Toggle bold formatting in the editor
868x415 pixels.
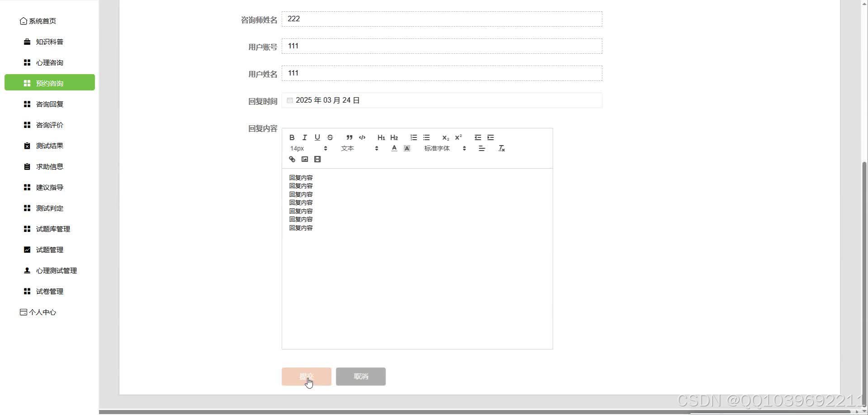[292, 137]
